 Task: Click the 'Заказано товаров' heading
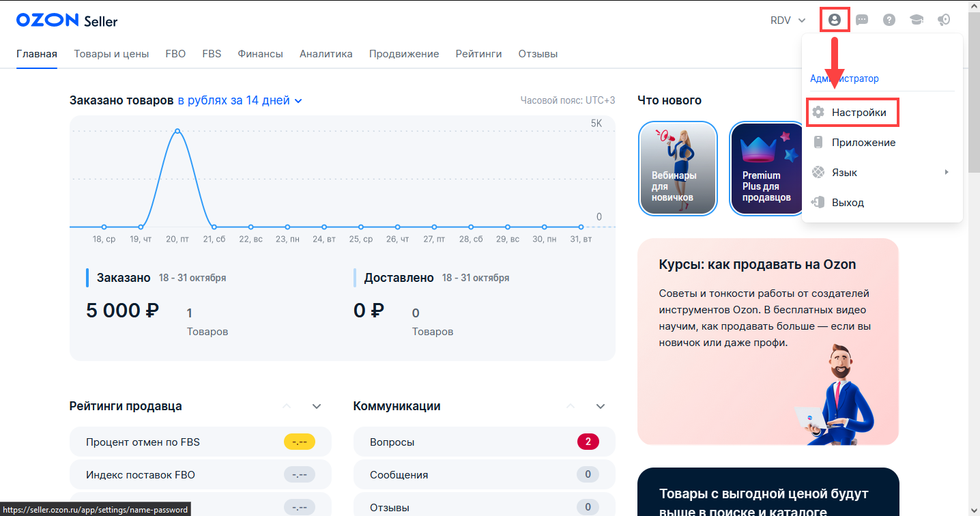click(121, 100)
